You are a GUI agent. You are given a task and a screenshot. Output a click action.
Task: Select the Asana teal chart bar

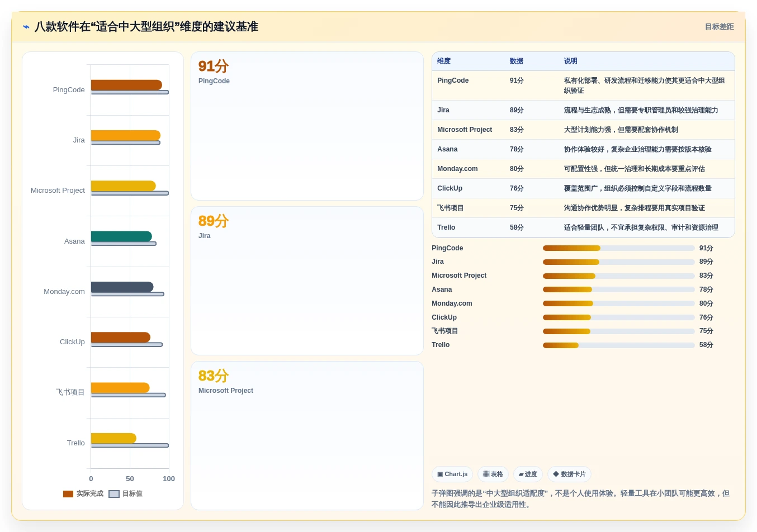coord(121,236)
